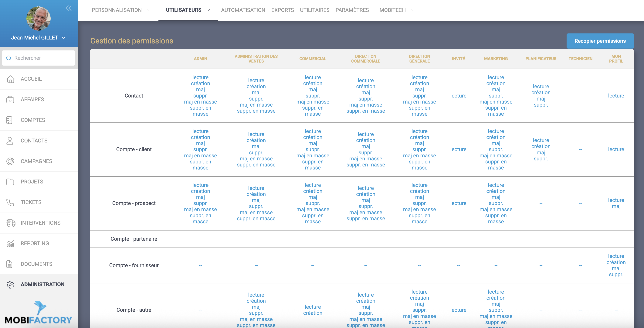Go to the Paramètres tab

pyautogui.click(x=352, y=10)
